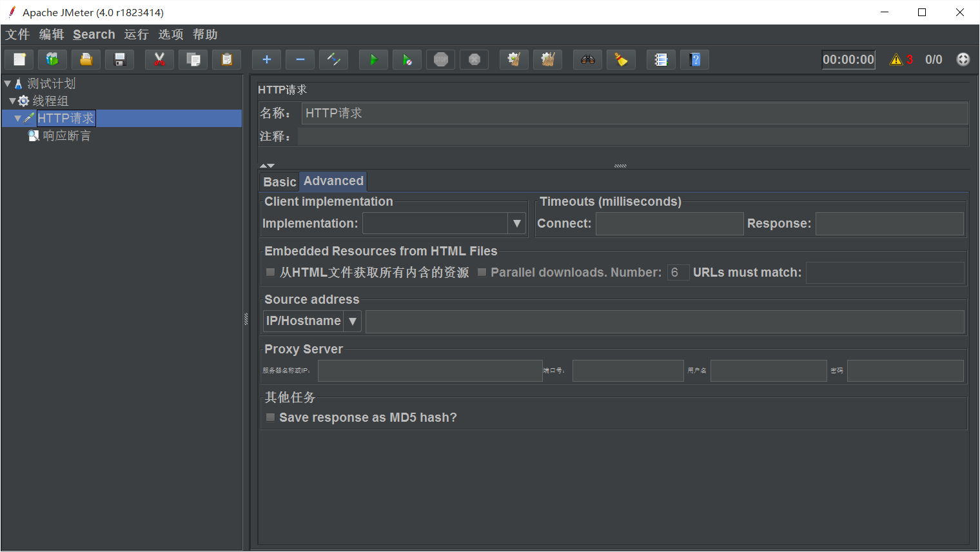Open the 选项 menu
The height and width of the screenshot is (552, 980).
pyautogui.click(x=171, y=34)
